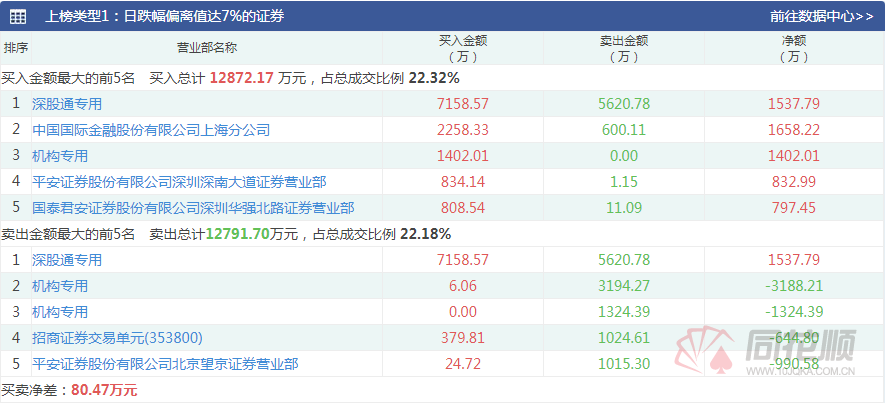Open 深股通专用 in the 卖出金额最大的前5名 list
Viewport: 885px width, 403px height.
[67, 260]
